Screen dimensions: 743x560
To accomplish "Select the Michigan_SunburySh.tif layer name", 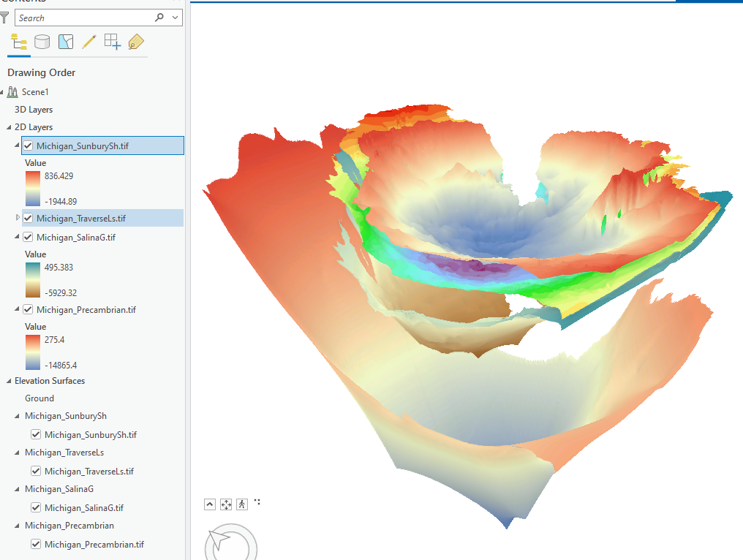I will pos(83,146).
